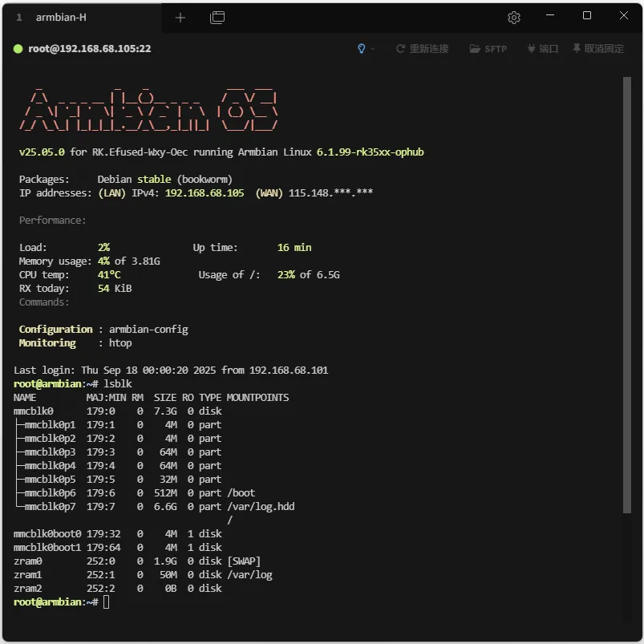This screenshot has width=644, height=644.
Task: Minimize the terminal window
Action: pyautogui.click(x=549, y=16)
